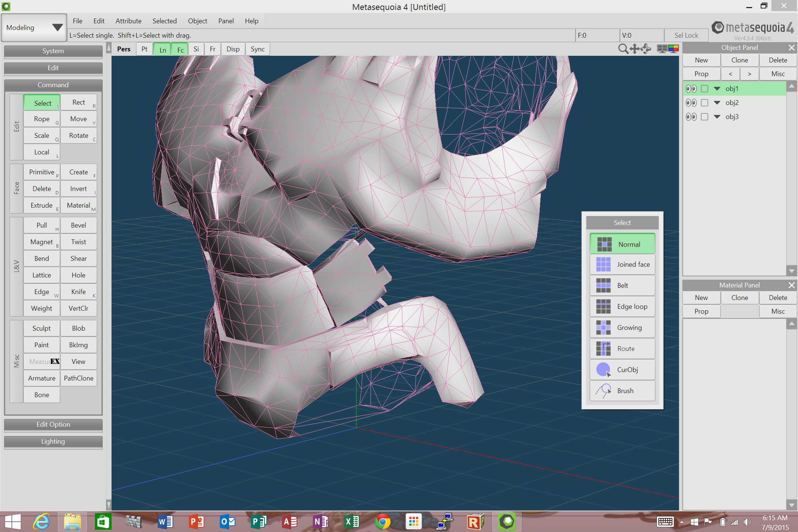Click Material Panel scroll up arrow
Image resolution: width=798 pixels, height=532 pixels.
coord(791,324)
